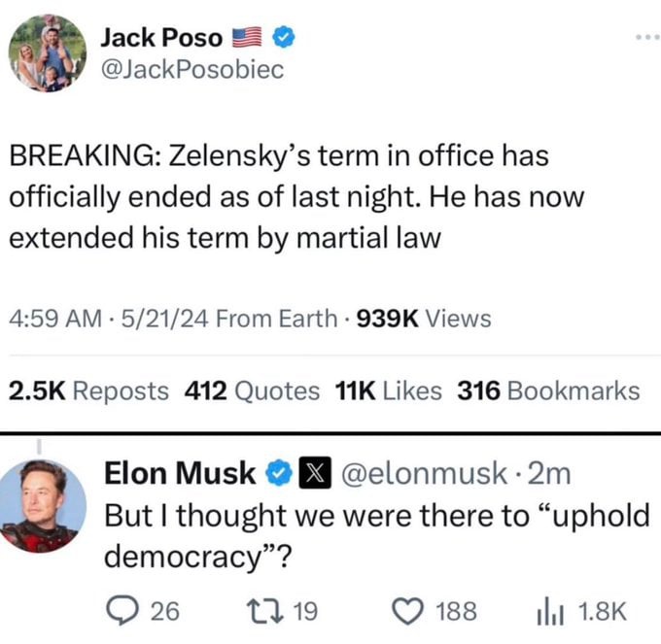
Task: Open the @elonmusk handle link
Action: point(424,473)
